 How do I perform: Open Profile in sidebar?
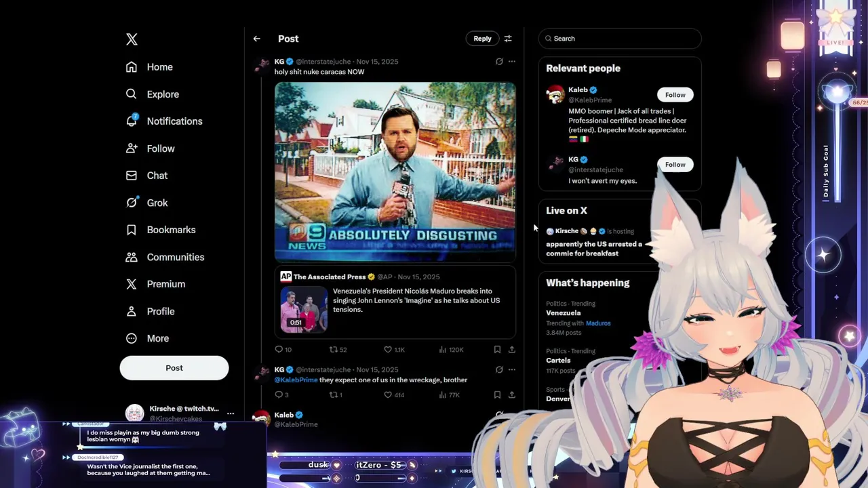pyautogui.click(x=150, y=311)
